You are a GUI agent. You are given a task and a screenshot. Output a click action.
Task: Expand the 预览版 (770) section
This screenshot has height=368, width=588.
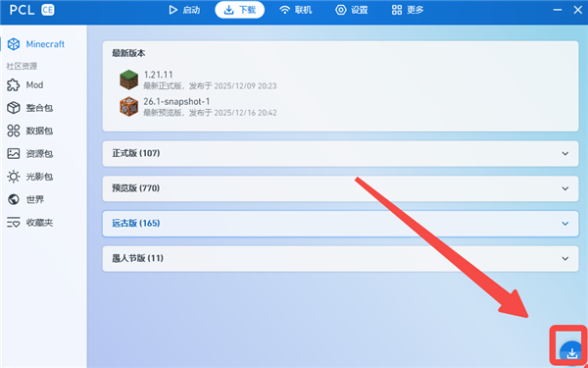coord(340,188)
